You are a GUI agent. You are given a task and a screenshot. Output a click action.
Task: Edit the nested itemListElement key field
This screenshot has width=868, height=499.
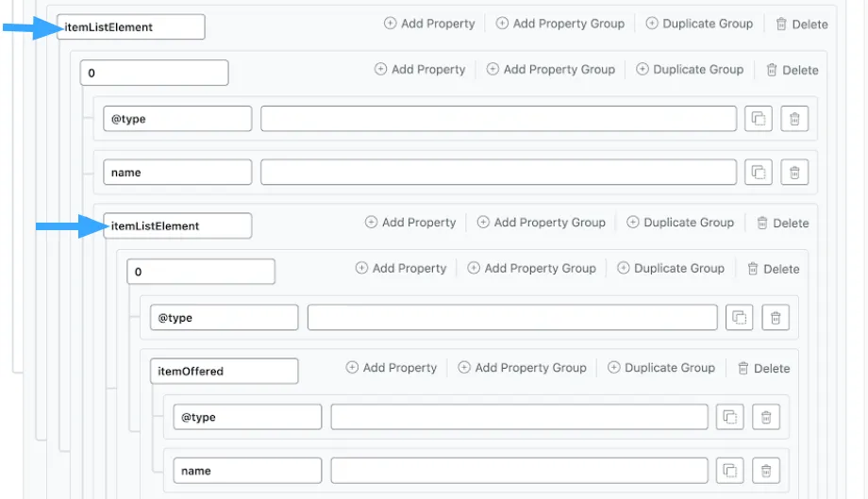177,225
